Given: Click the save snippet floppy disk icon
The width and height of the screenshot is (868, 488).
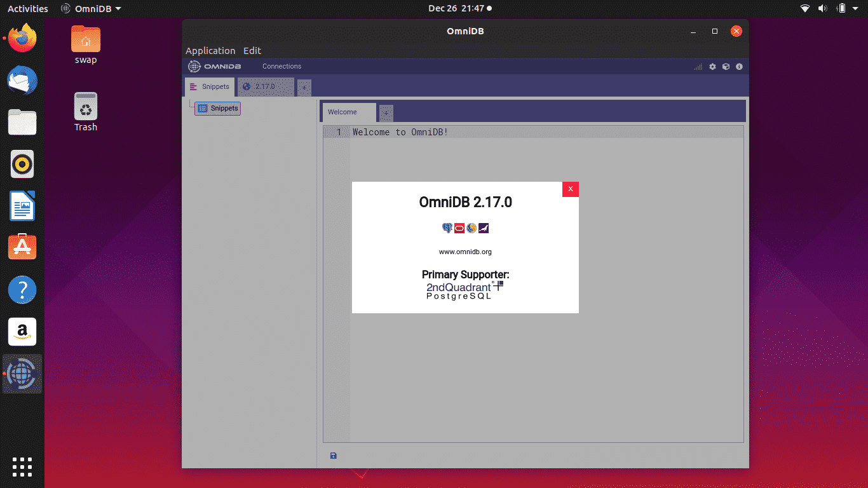Looking at the screenshot, I should 334,456.
